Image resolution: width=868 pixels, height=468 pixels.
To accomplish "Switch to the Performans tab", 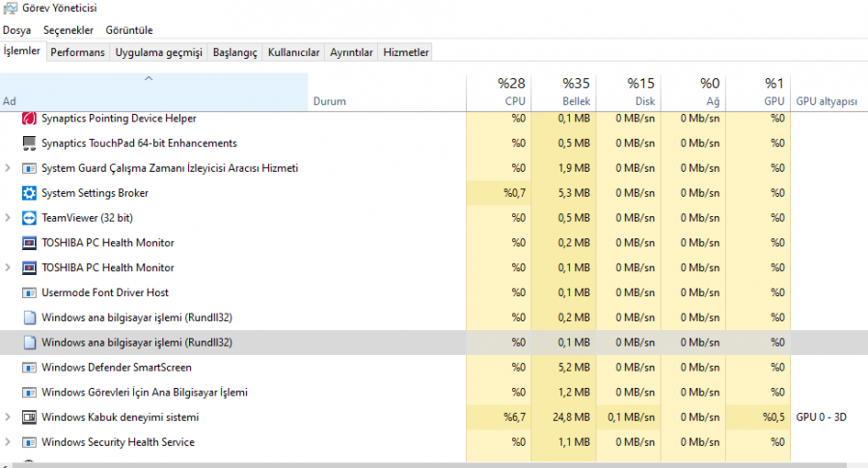I will click(x=77, y=52).
